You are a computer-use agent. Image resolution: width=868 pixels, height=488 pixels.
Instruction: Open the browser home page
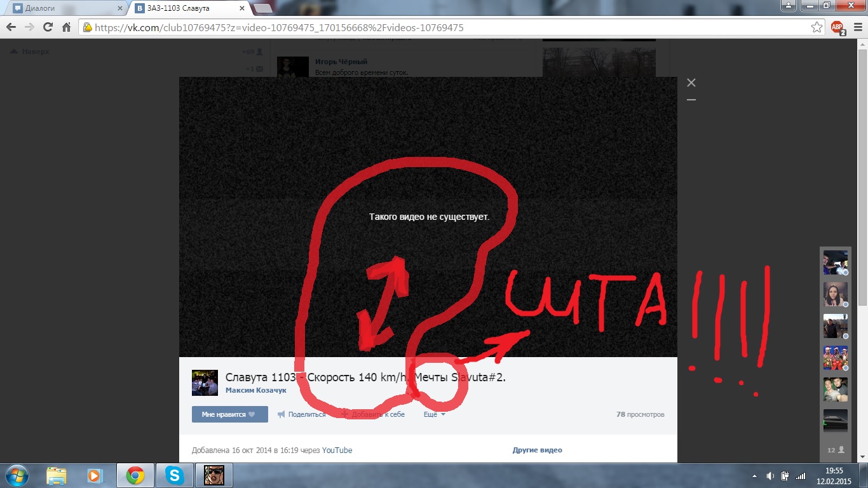[x=66, y=27]
